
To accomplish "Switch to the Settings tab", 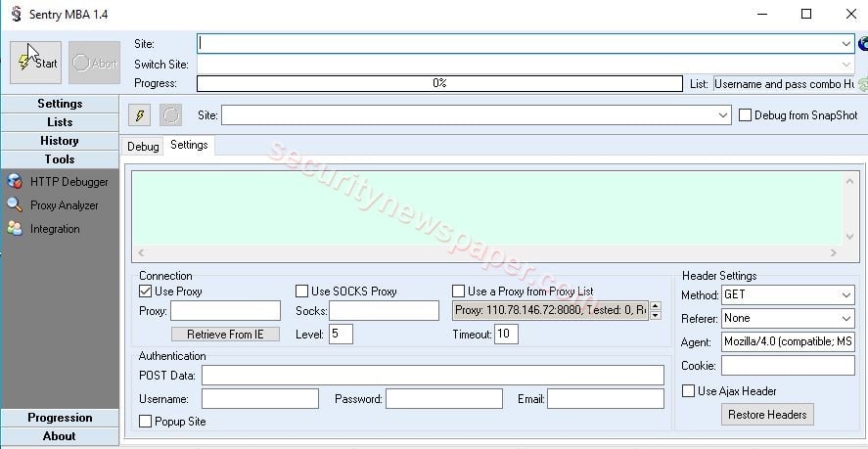I will pyautogui.click(x=189, y=145).
